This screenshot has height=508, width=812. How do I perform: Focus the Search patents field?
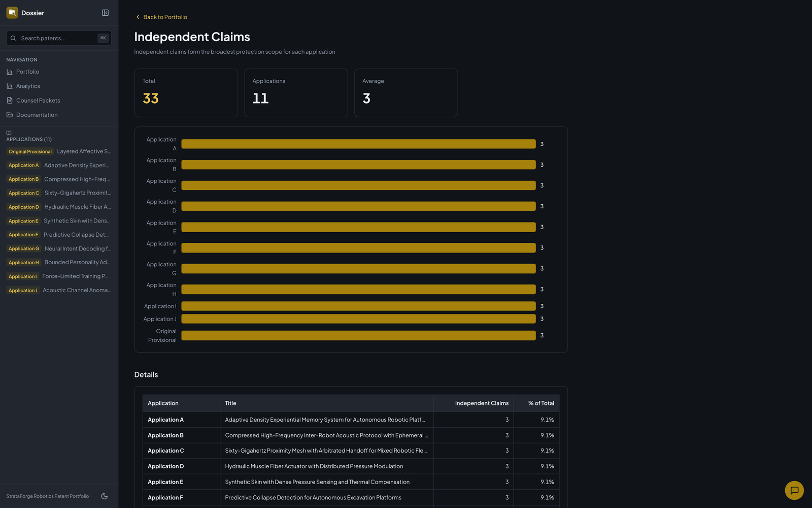click(x=59, y=38)
